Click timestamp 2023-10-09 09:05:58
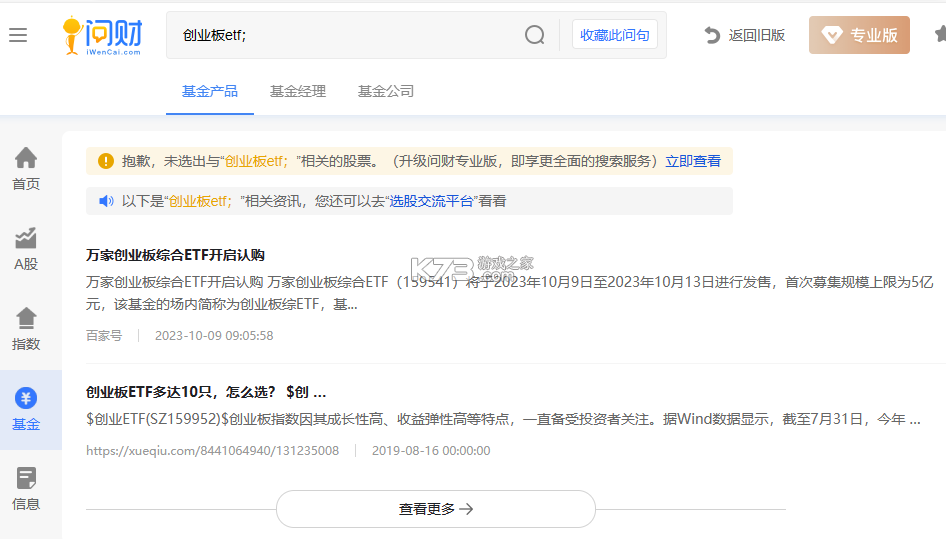The image size is (946, 539). (214, 336)
